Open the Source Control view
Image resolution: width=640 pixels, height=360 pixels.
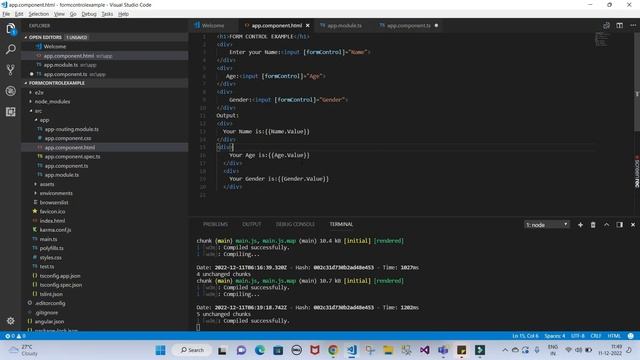pos(11,70)
